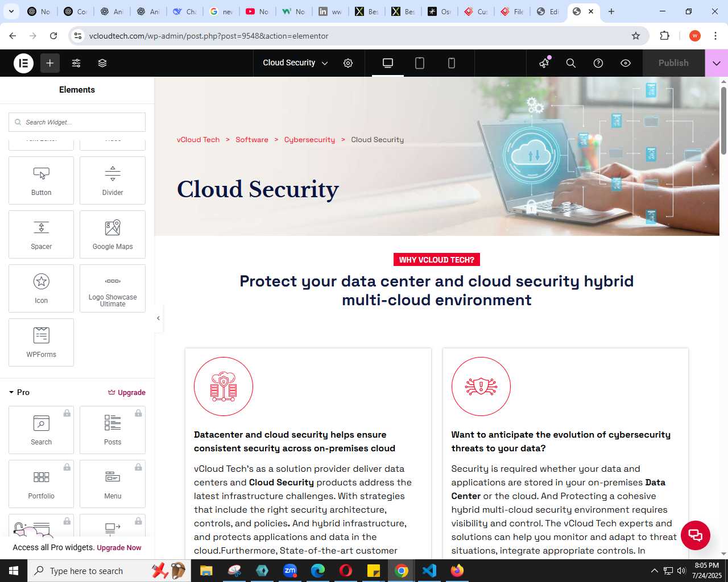
Task: Click the Upgrade Now link
Action: point(119,548)
